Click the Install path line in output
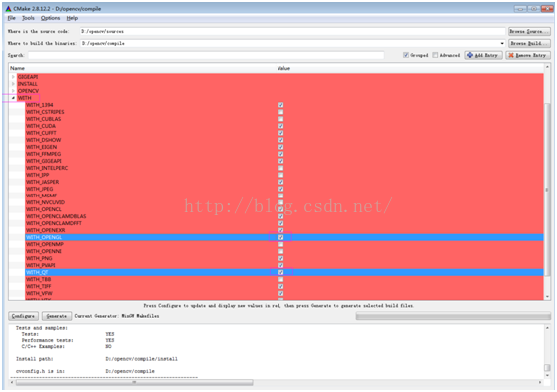Viewport: 557px width, 392px height. [x=97, y=359]
